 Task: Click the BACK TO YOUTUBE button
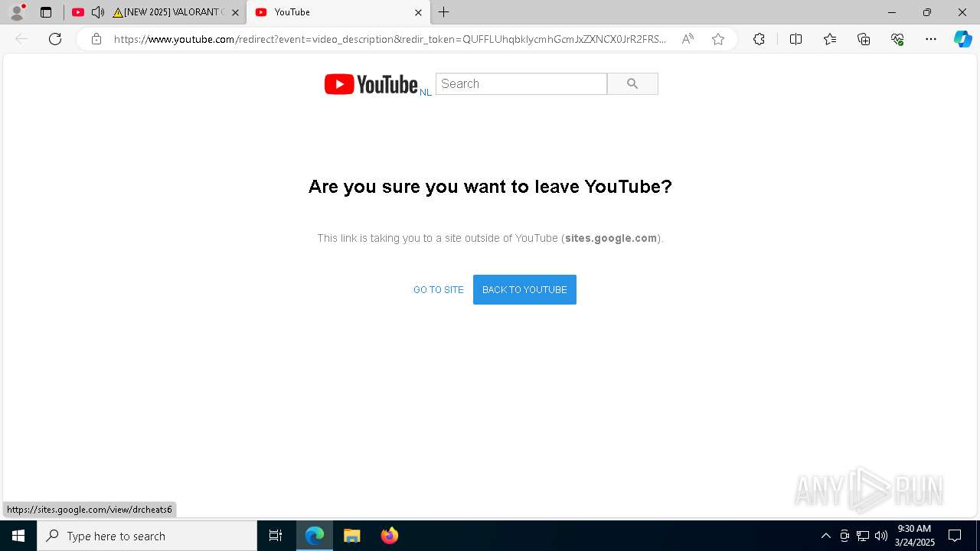coord(524,289)
